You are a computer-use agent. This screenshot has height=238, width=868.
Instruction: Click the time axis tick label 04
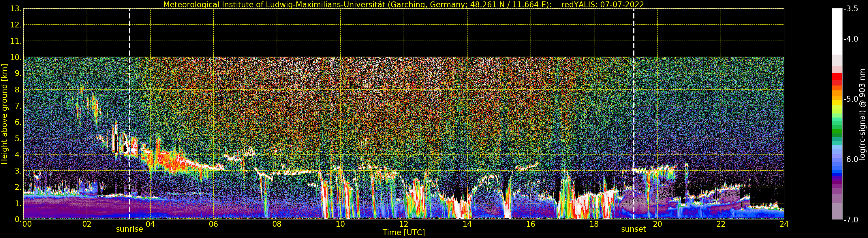[x=150, y=224]
